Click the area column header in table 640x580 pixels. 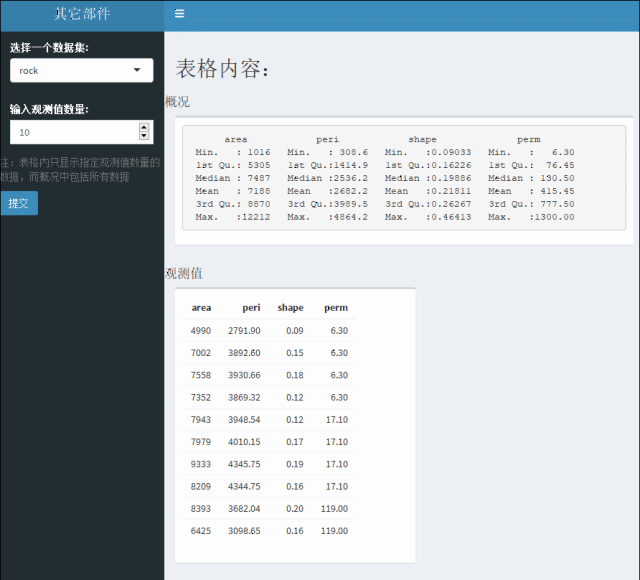click(x=201, y=308)
